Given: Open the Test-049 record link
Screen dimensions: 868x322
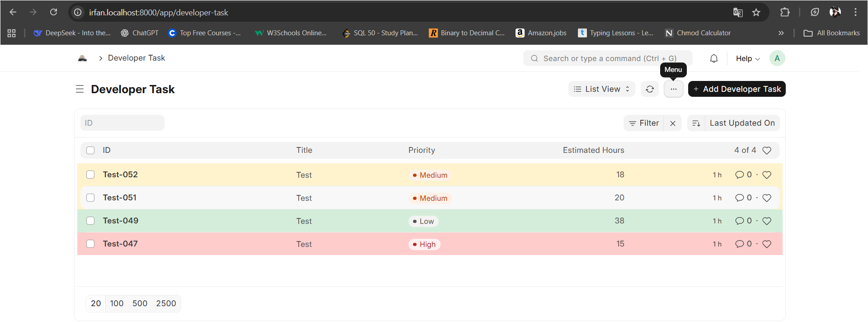Looking at the screenshot, I should [x=121, y=221].
